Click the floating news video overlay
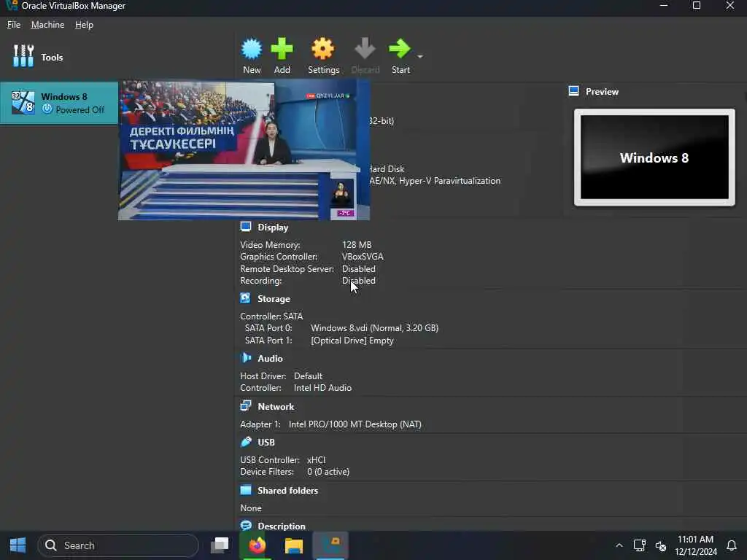This screenshot has width=747, height=560. (x=244, y=150)
